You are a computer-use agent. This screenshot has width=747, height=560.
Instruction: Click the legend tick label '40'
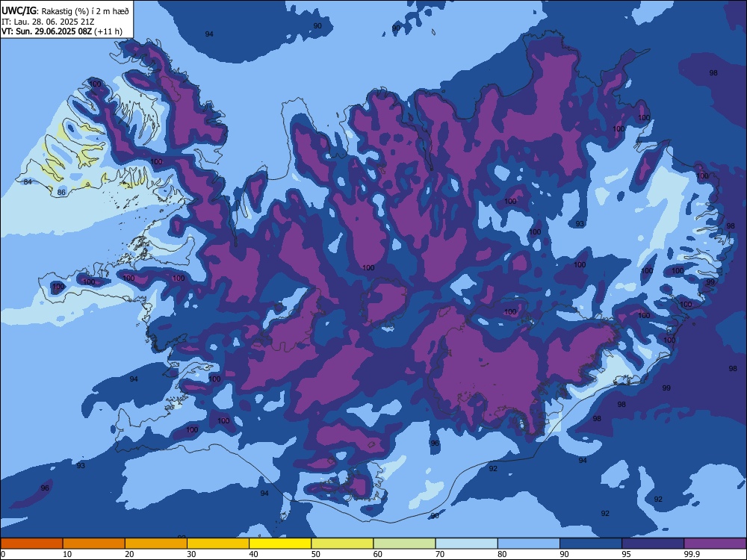tap(253, 554)
